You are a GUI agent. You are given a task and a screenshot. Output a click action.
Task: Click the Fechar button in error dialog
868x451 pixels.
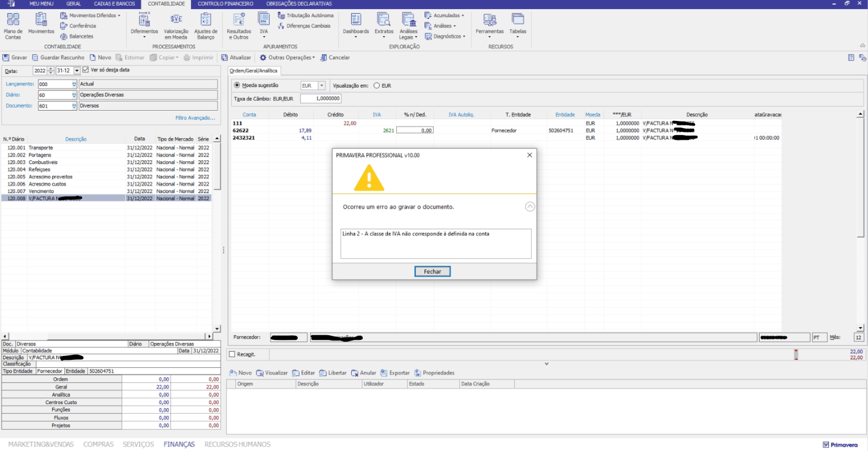pyautogui.click(x=433, y=272)
